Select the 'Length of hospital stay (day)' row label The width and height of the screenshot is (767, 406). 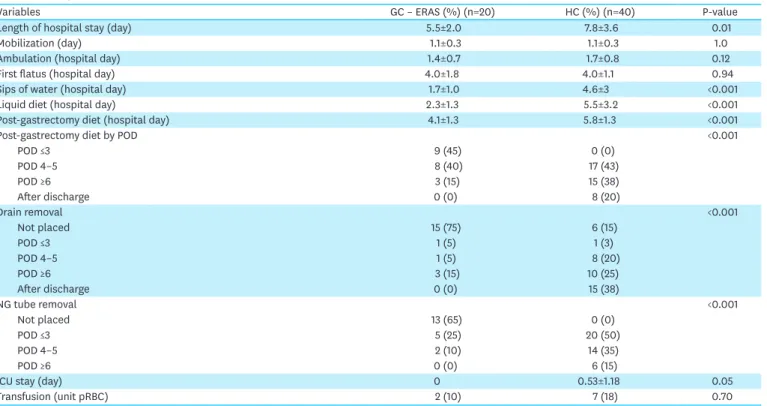pyautogui.click(x=66, y=28)
